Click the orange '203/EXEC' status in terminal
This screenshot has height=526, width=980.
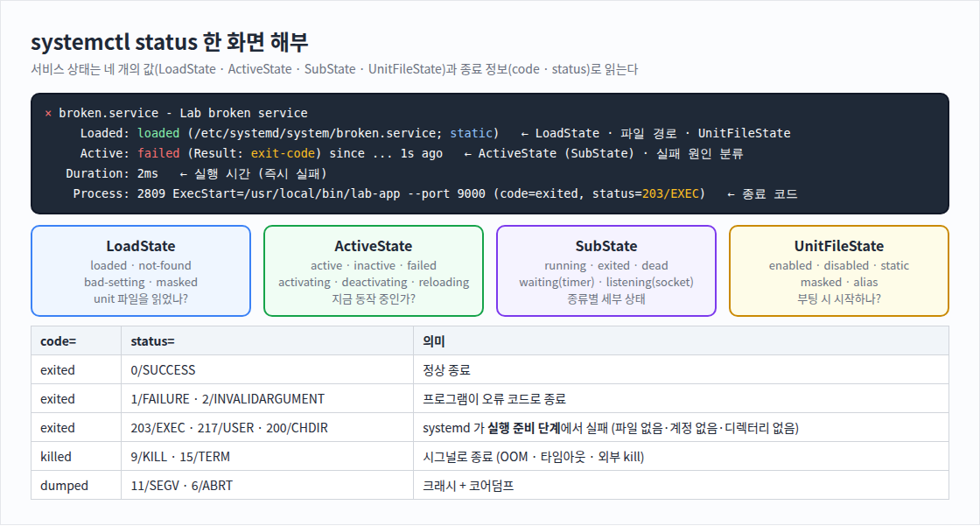click(670, 194)
